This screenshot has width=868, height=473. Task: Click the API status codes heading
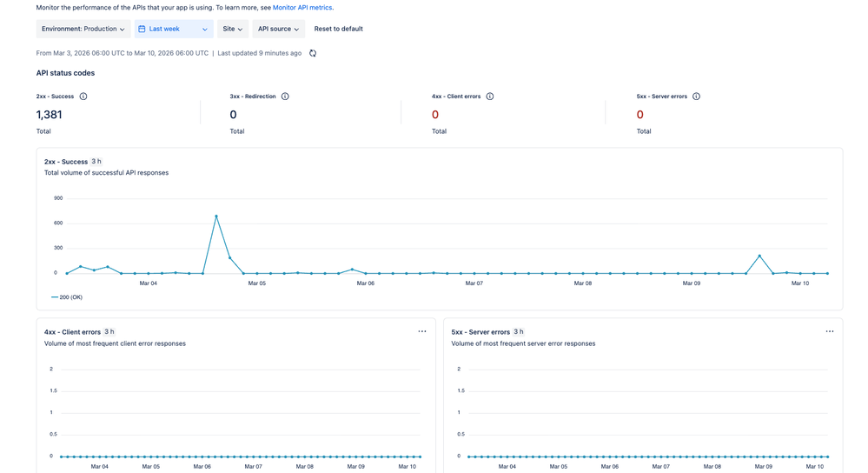[65, 73]
